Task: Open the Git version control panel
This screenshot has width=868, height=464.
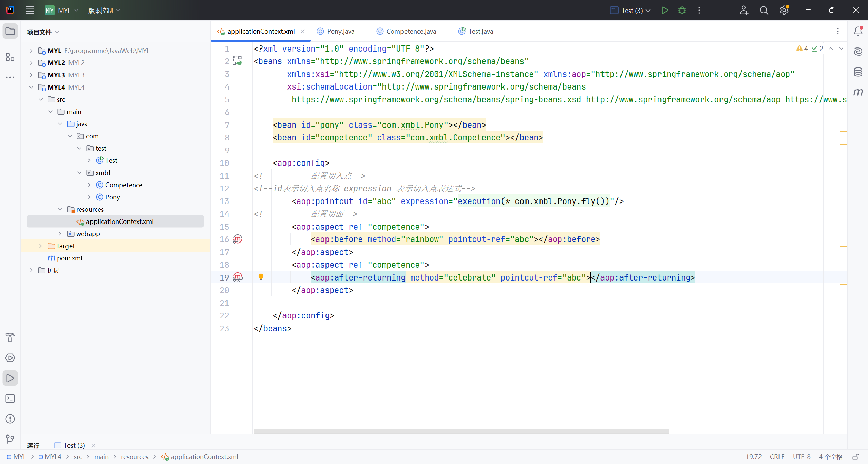Action: coord(10,439)
